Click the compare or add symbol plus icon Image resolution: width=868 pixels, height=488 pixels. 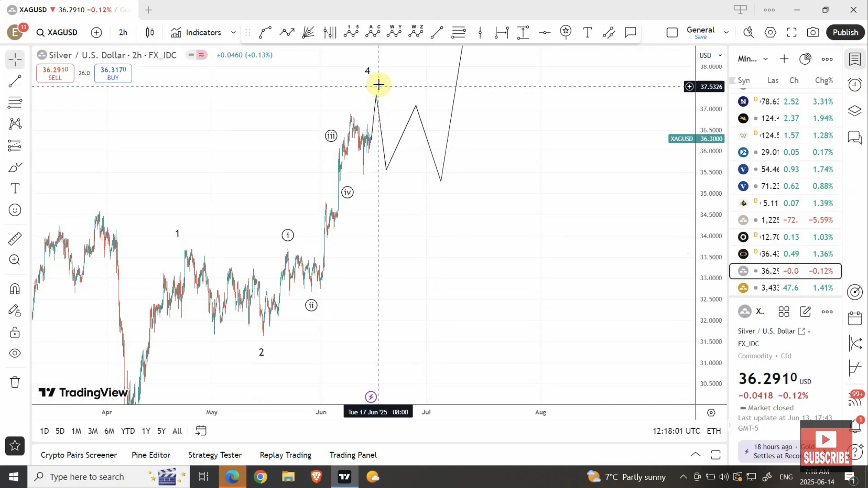pyautogui.click(x=96, y=32)
